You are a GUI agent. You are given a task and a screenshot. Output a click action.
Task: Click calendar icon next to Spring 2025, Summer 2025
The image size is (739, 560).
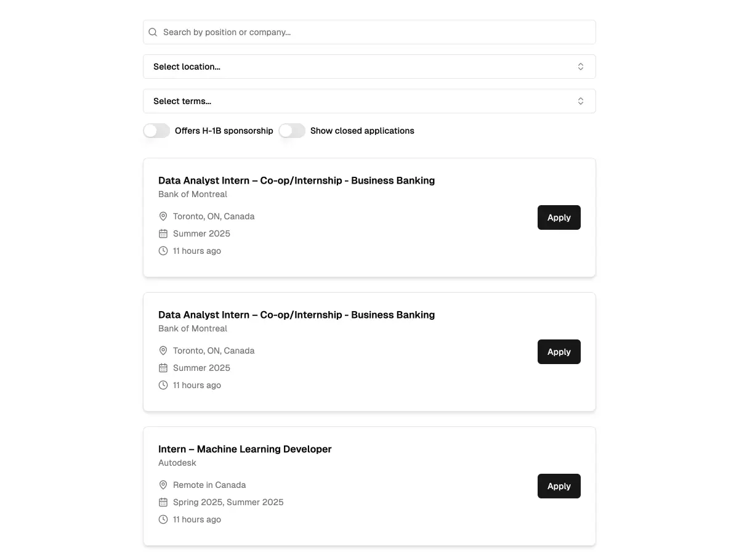(163, 502)
